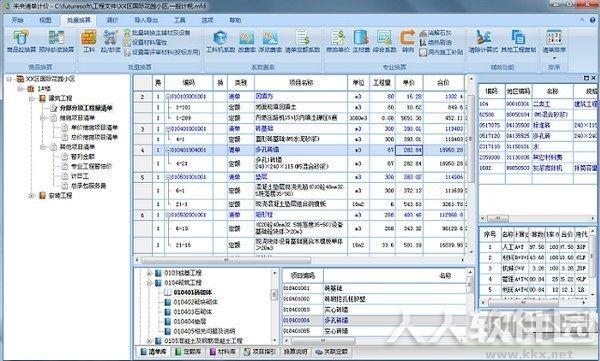Click the 淘解石灰 ribbon item
This screenshot has width=600, height=361.
(435, 33)
